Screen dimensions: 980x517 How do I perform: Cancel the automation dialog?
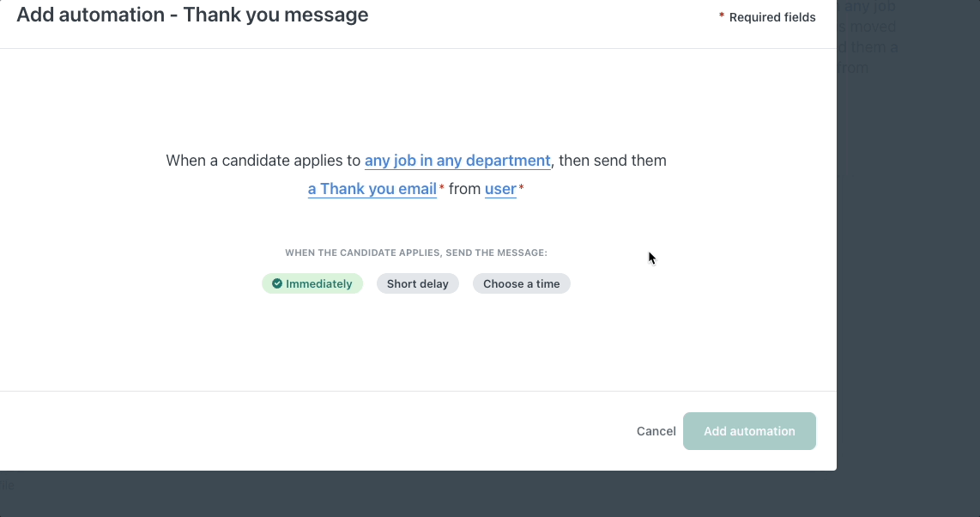click(656, 431)
